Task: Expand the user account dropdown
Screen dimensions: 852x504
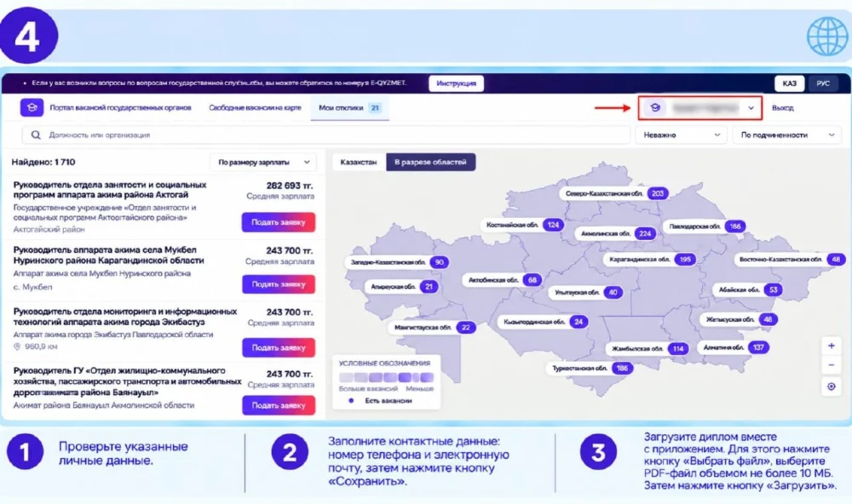Action: 751,108
